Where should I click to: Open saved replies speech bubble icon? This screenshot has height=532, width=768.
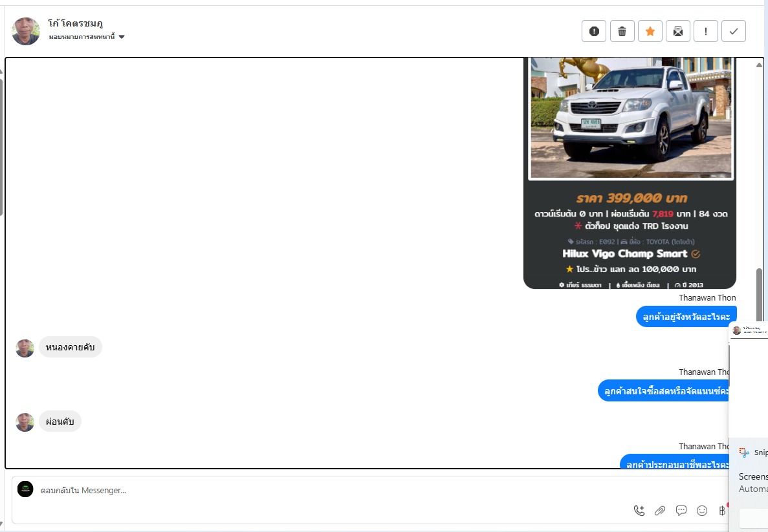tap(681, 511)
